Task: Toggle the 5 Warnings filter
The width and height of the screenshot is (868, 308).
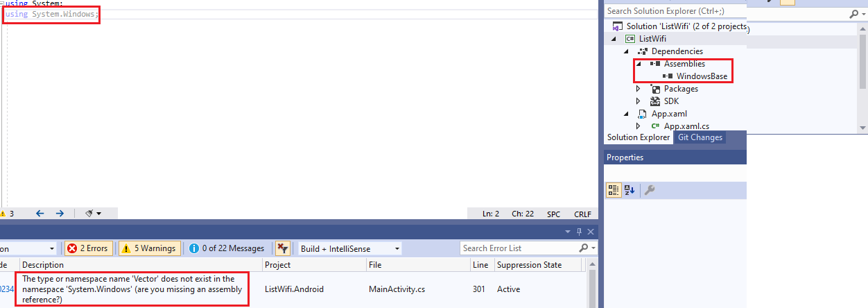Action: 150,248
